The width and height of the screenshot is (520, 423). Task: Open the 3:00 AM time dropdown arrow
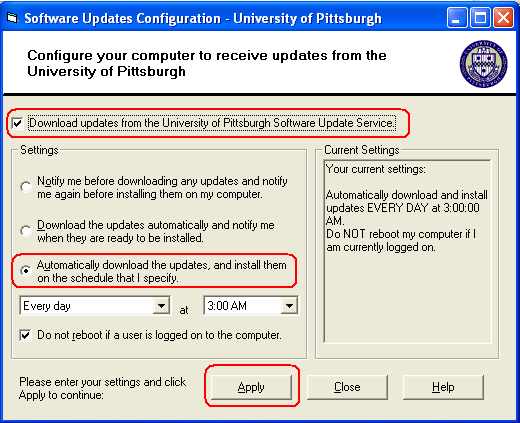[x=289, y=306]
